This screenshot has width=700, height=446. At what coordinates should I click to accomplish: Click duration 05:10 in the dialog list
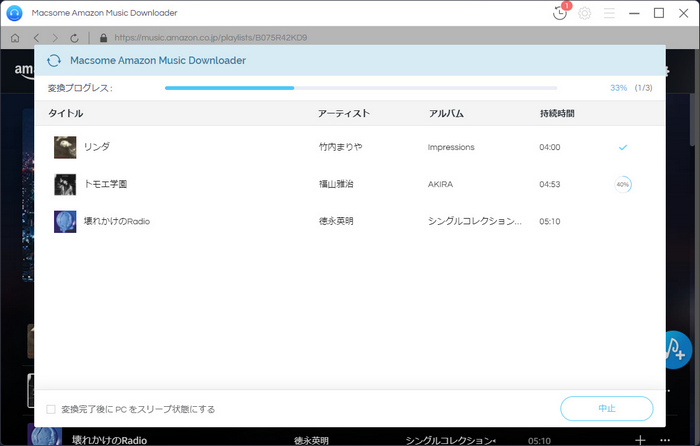click(x=550, y=221)
